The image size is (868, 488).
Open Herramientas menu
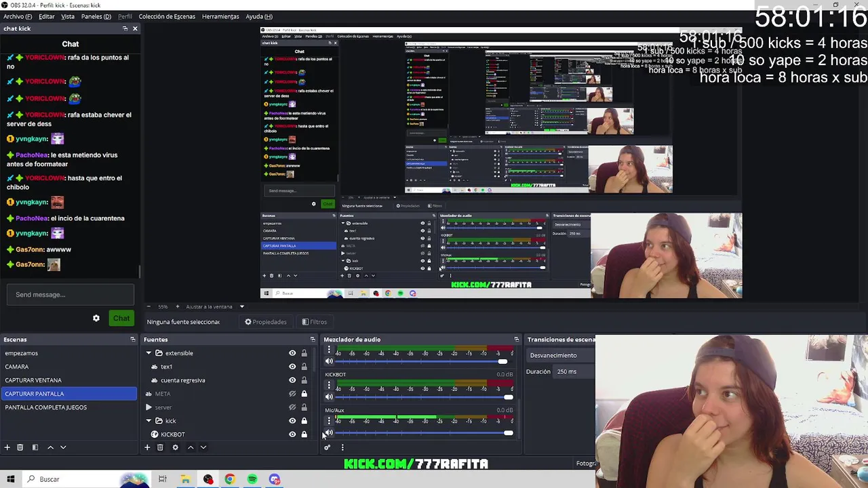pos(220,16)
